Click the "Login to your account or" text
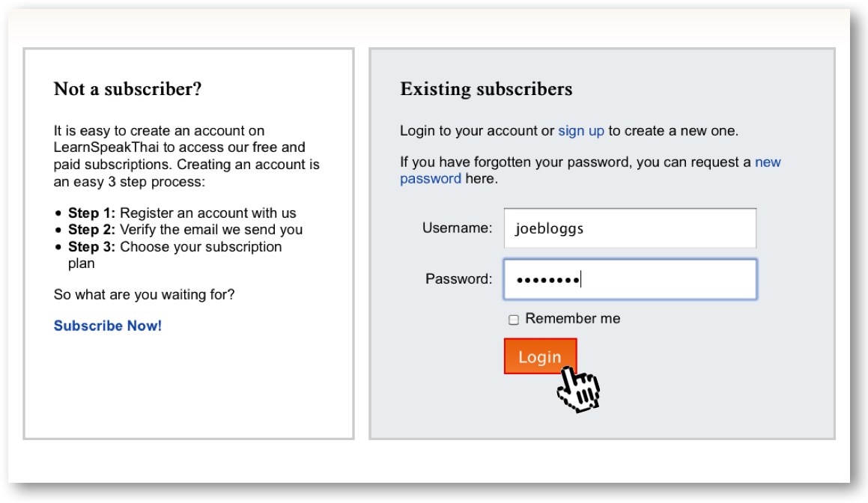Image resolution: width=868 pixels, height=503 pixels. 477,131
